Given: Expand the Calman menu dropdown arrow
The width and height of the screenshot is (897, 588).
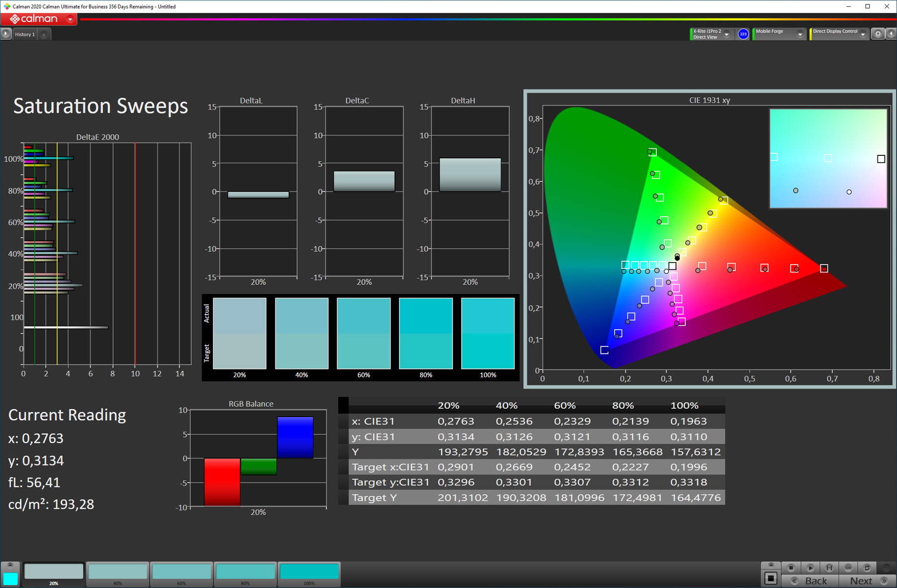Looking at the screenshot, I should (x=70, y=20).
